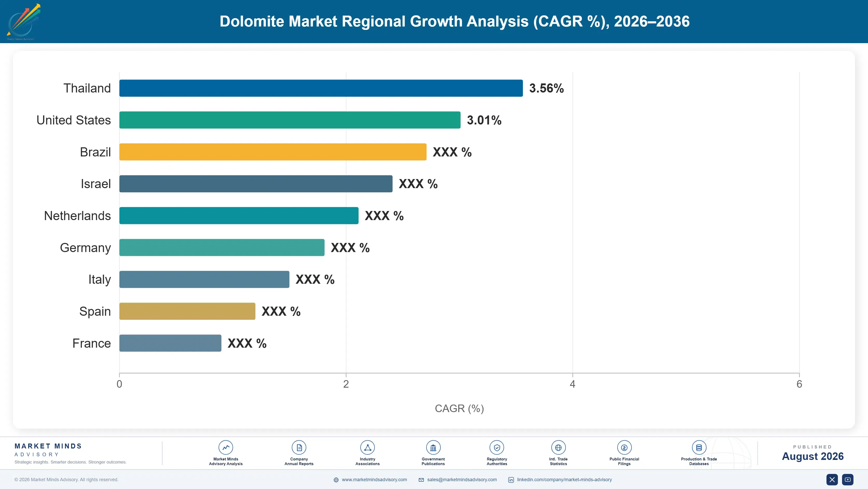Click the Germany axis label
This screenshot has width=868, height=489.
[85, 248]
